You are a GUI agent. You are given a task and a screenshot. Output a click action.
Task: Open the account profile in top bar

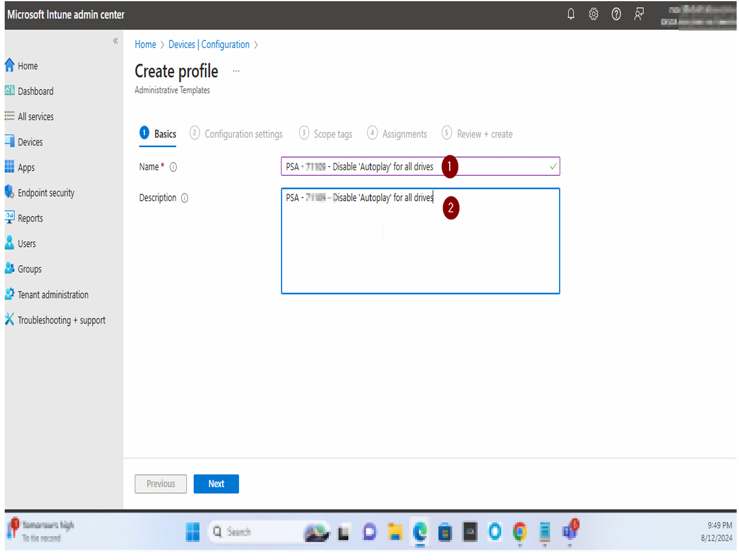698,16
